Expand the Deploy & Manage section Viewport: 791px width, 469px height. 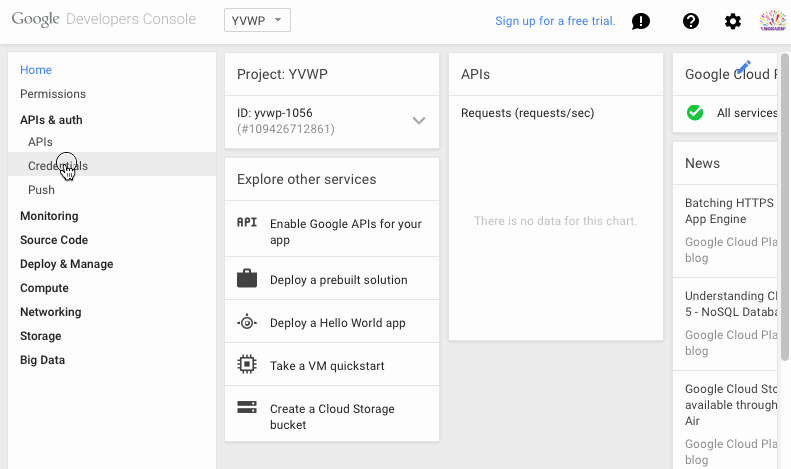coord(67,264)
